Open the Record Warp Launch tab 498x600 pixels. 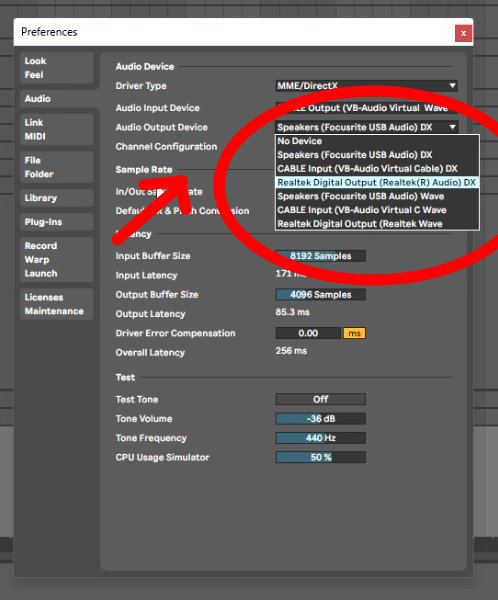57,259
